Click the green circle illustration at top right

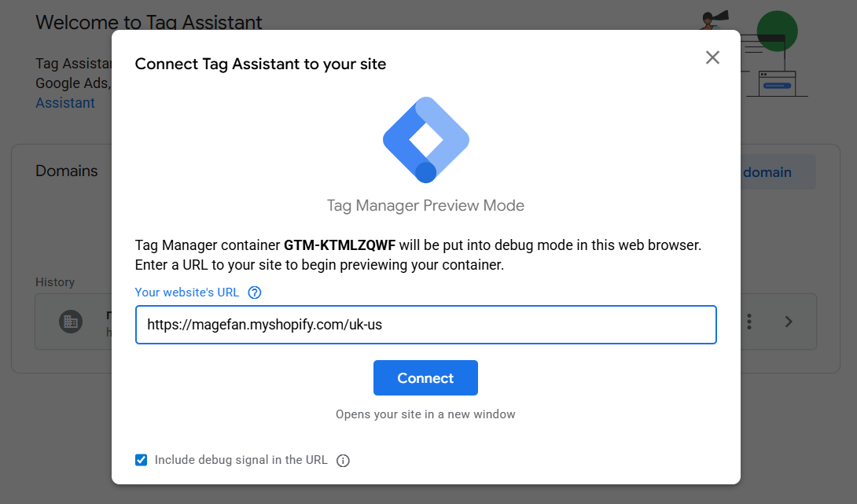pos(777,31)
